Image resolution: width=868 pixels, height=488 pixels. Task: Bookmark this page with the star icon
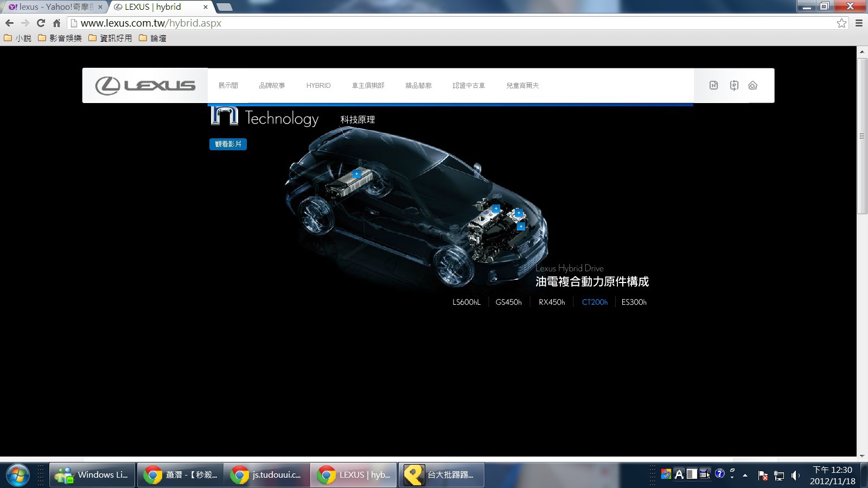841,23
